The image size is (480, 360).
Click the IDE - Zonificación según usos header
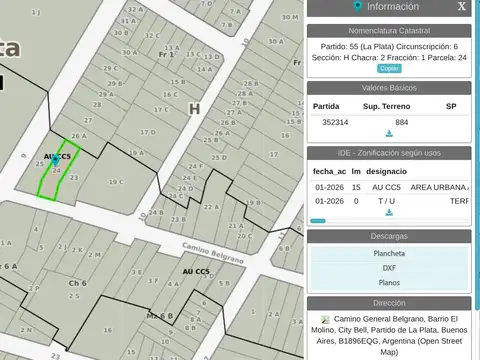(x=389, y=153)
